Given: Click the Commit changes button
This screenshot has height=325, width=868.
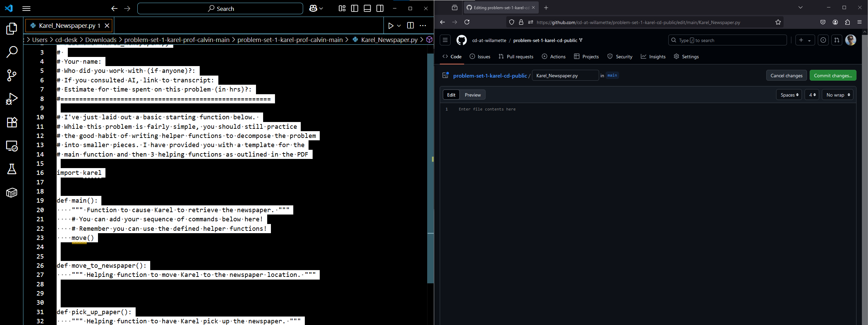Looking at the screenshot, I should click(x=833, y=76).
